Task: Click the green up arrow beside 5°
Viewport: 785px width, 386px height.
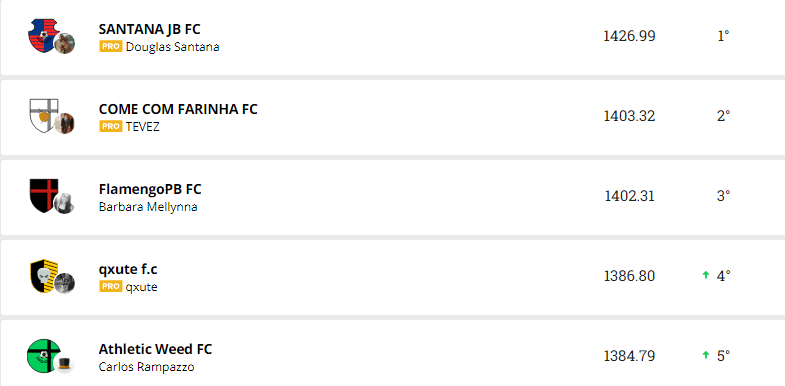Action: point(706,355)
